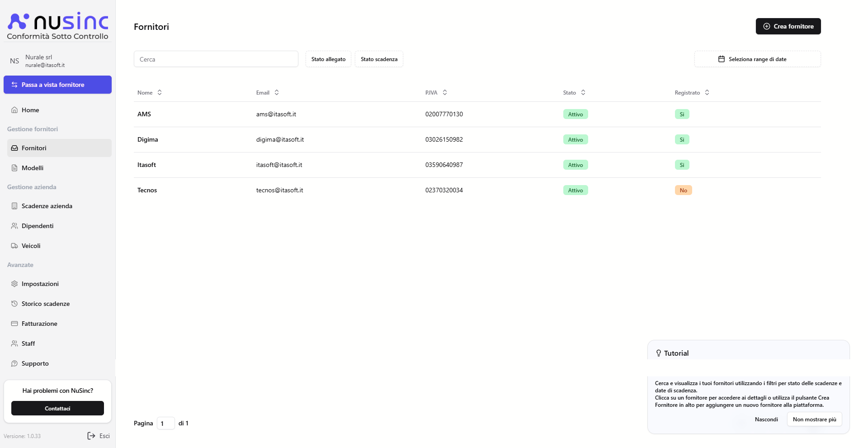Click the Impostazioni gear icon
Screen dimensions: 868x448
(14, 284)
